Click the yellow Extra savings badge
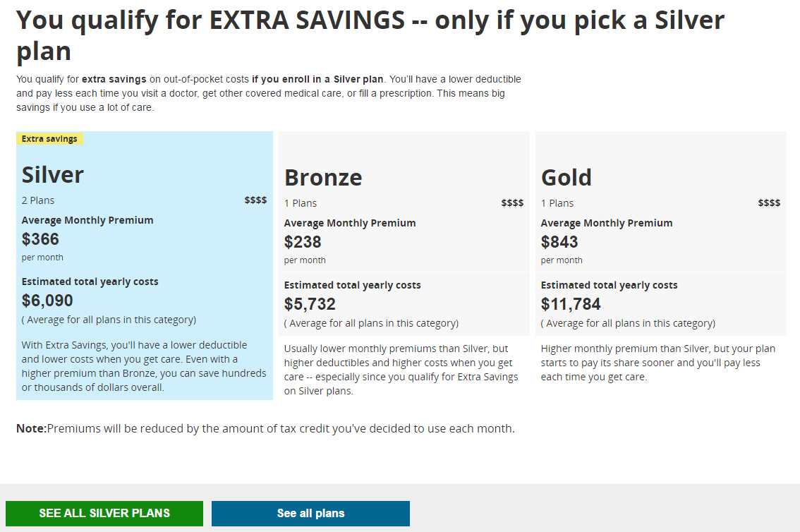 [49, 139]
